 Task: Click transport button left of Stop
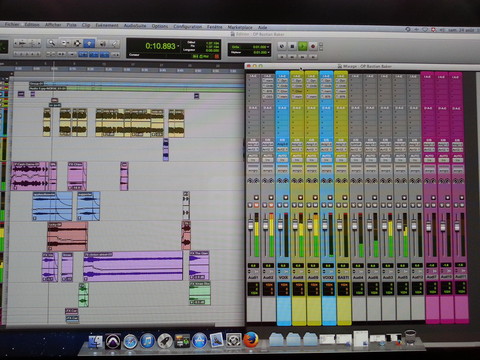282,46
